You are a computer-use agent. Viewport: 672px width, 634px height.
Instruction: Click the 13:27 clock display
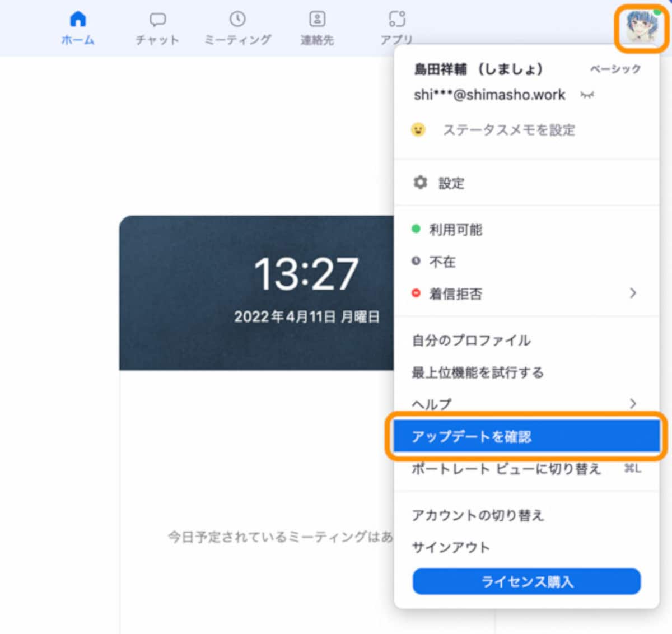coord(306,274)
